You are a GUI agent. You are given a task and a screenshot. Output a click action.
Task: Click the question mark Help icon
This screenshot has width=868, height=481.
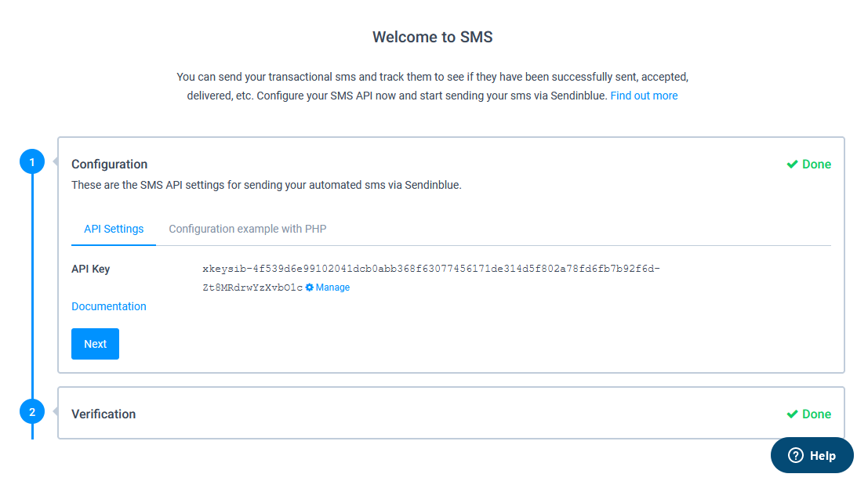click(x=796, y=456)
